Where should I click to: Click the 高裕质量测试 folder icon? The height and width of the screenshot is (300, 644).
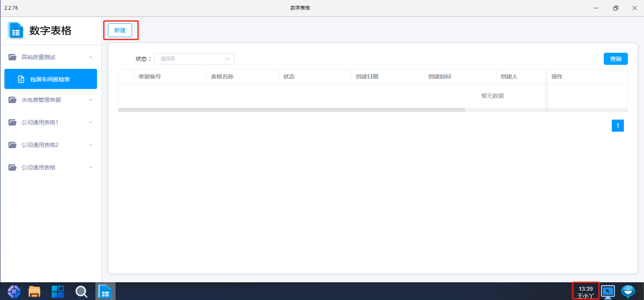[12, 57]
